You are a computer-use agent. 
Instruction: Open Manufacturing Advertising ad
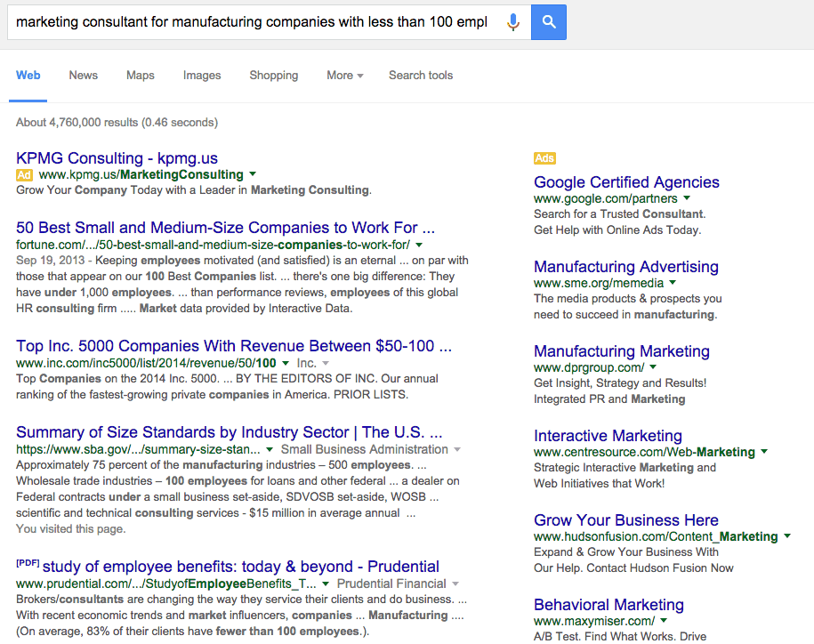tap(626, 267)
